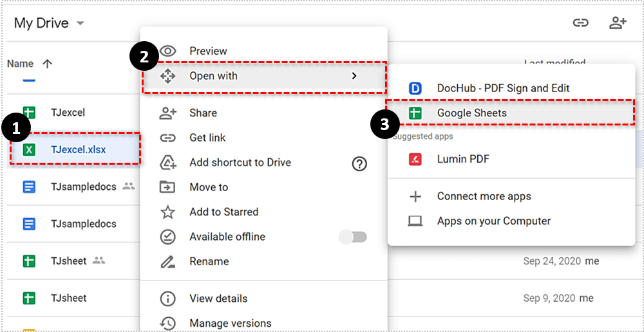The image size is (644, 332).
Task: Select Preview from the context menu
Action: (207, 51)
